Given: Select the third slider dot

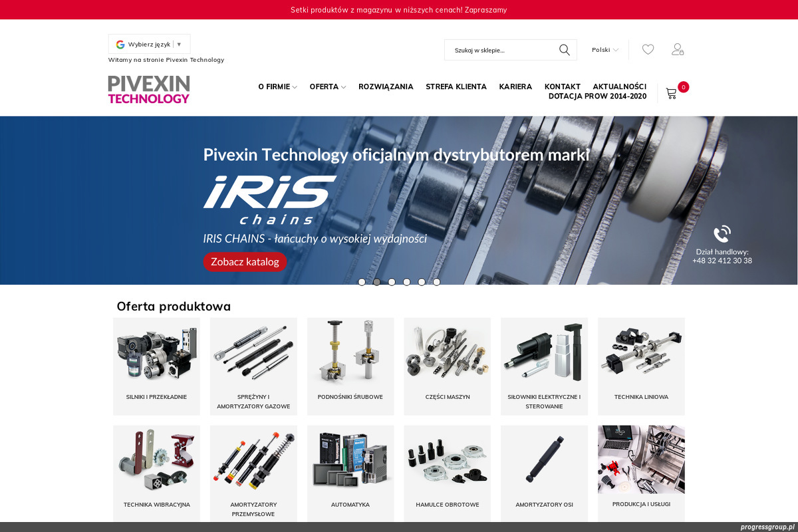Looking at the screenshot, I should pyautogui.click(x=392, y=282).
